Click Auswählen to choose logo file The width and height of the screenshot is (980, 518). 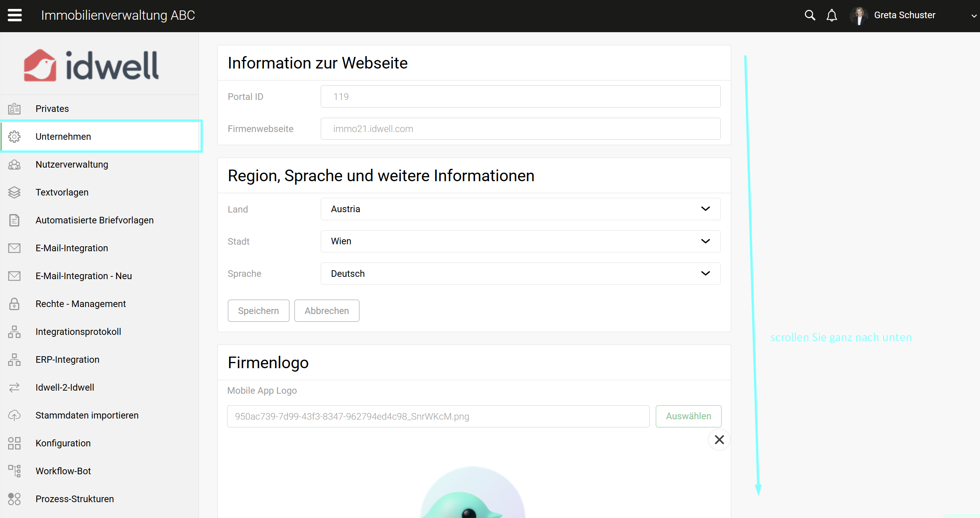click(688, 416)
